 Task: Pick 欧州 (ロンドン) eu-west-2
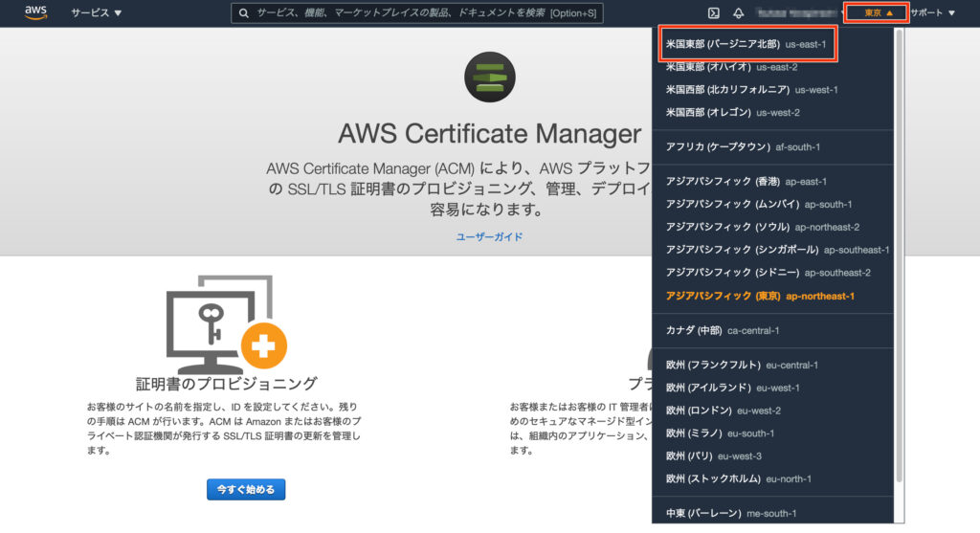tap(723, 411)
